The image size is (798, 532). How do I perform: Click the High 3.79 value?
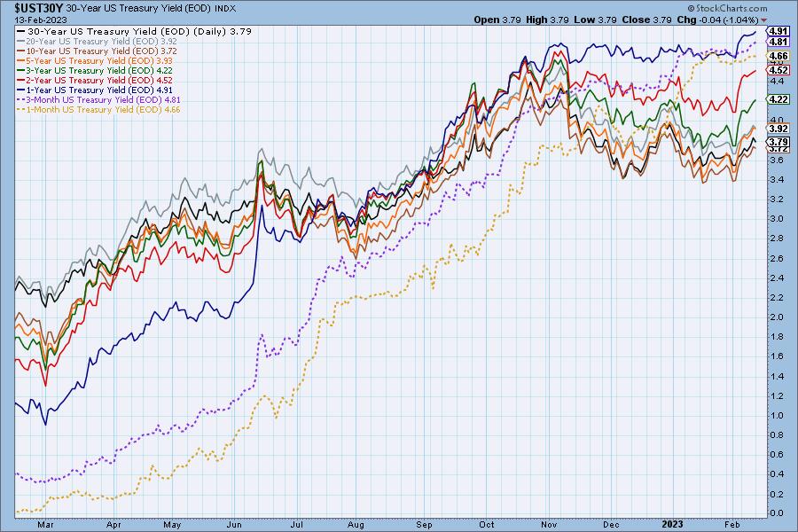[547, 20]
